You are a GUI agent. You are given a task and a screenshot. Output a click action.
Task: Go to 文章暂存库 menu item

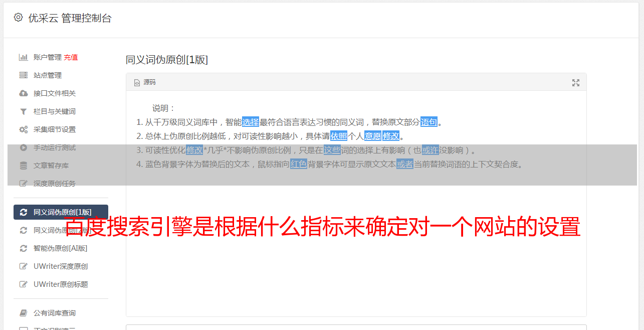click(x=61, y=166)
